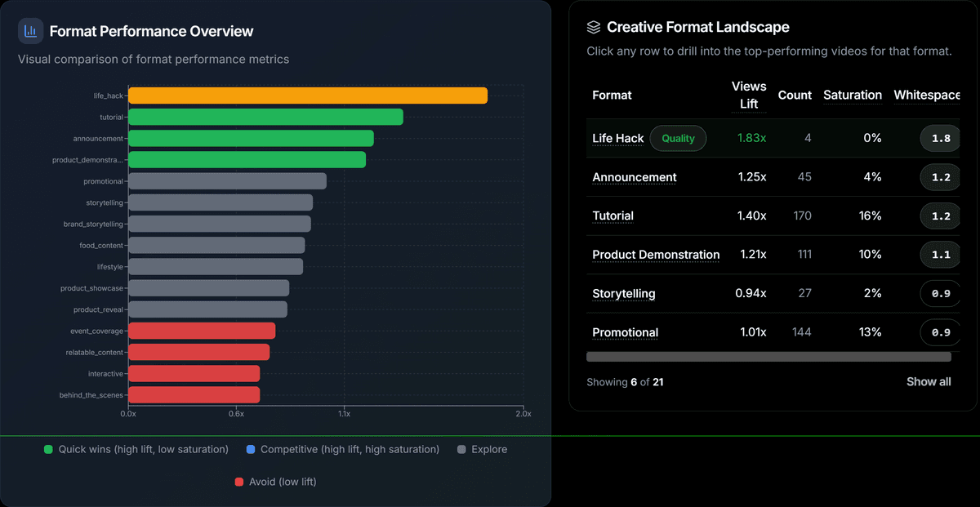The image size is (980, 507).
Task: Open the Announcement format drill-down
Action: (635, 177)
